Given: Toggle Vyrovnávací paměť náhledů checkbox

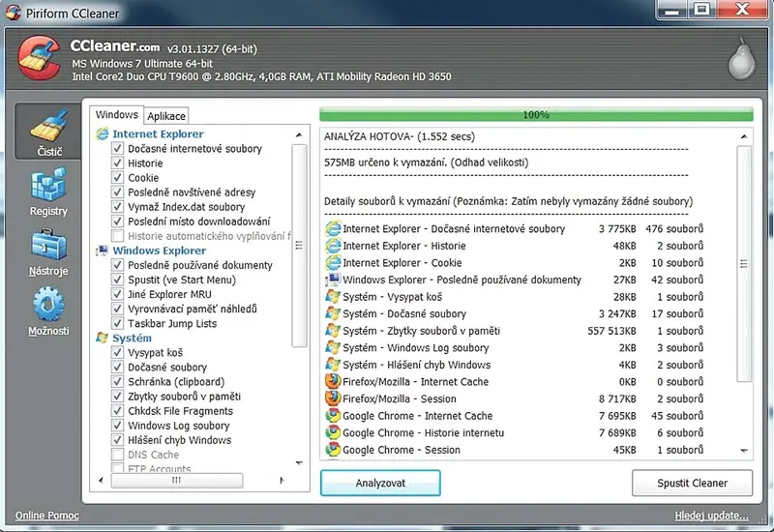Looking at the screenshot, I should pyautogui.click(x=117, y=309).
